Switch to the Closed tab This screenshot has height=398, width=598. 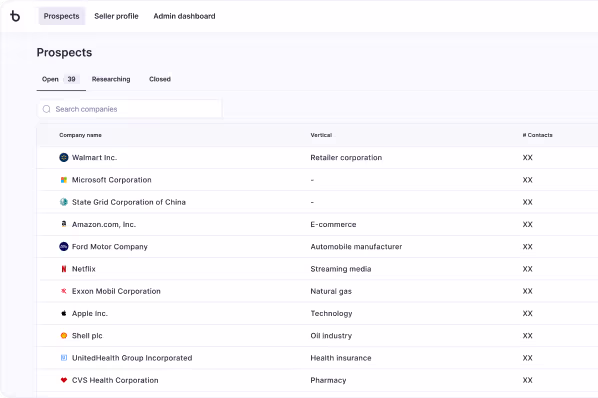tap(160, 79)
